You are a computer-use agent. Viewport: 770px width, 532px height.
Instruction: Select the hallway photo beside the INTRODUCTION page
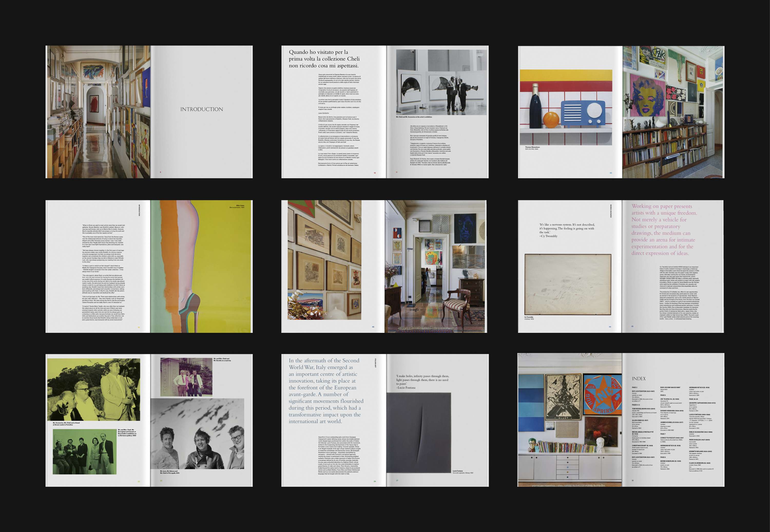[98, 112]
